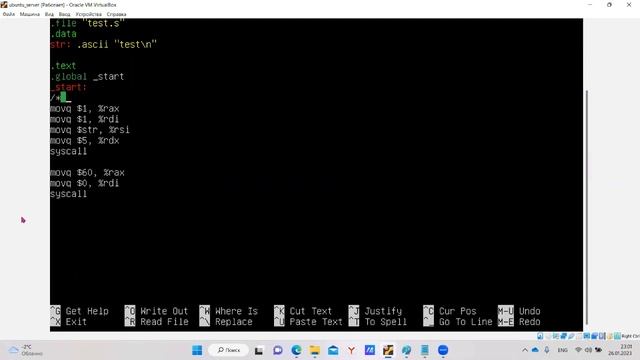640x360 pixels.
Task: Click the nano 'Write Out' shortcut
Action: 156,311
